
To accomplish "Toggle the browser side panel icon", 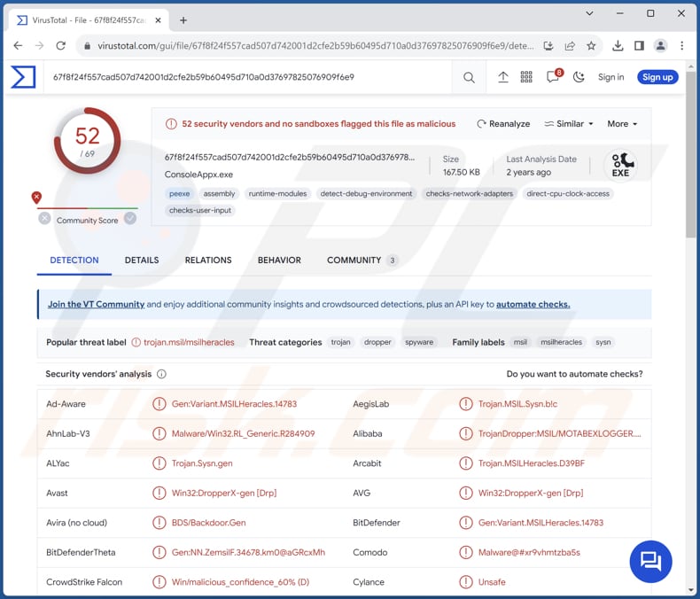I will pos(639,45).
